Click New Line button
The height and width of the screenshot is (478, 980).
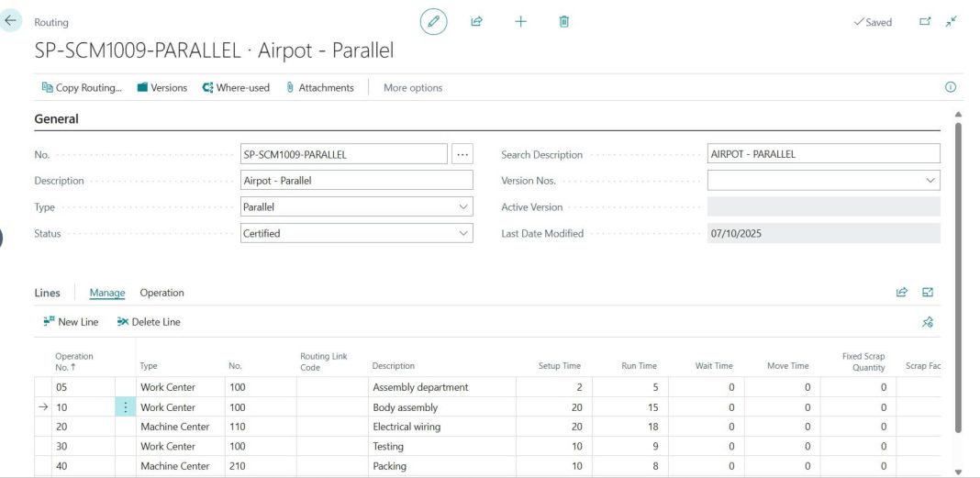[71, 322]
